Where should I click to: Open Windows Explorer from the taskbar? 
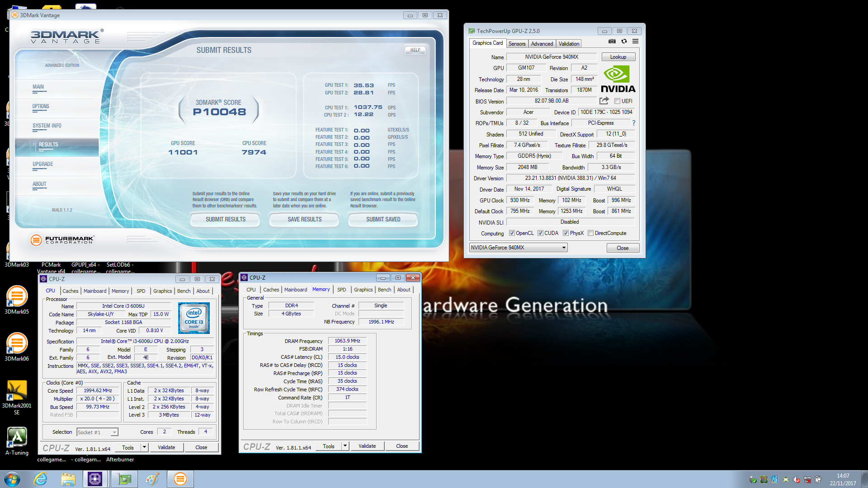pos(68,479)
